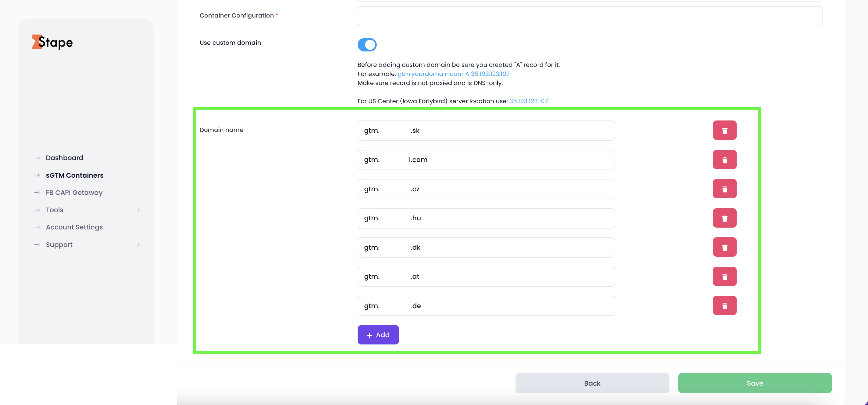Delete the gtm .dk domain entry
This screenshot has width=868, height=405.
[x=724, y=247]
